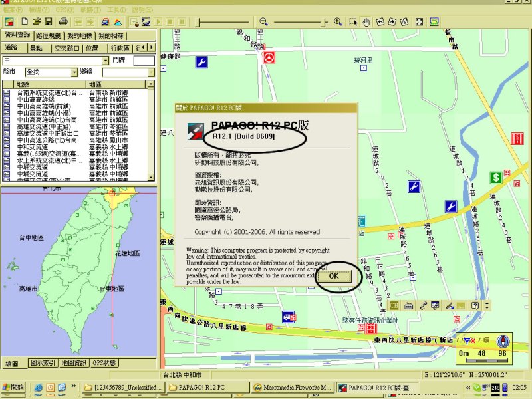Click the New document toolbar icon
Image resolution: width=532 pixels, height=399 pixels.
pyautogui.click(x=25, y=22)
